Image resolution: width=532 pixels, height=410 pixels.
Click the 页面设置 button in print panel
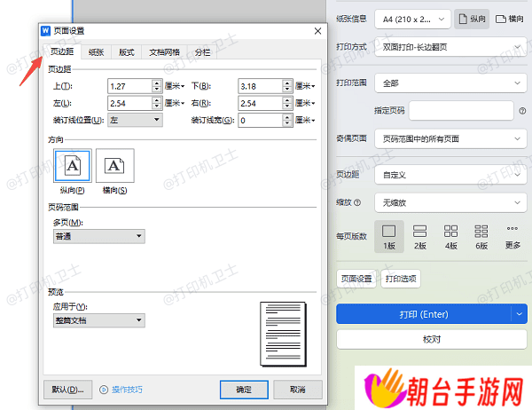coord(356,279)
